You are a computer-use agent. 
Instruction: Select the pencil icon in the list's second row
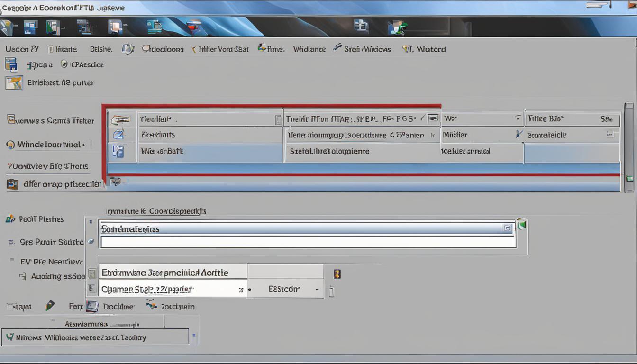click(120, 135)
